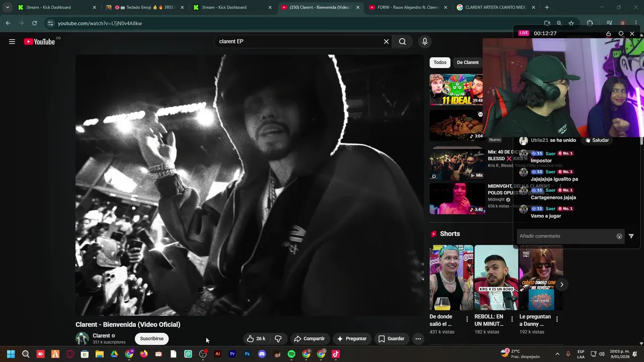The width and height of the screenshot is (644, 362).
Task: Open Spotify from the taskbar
Action: 291,354
